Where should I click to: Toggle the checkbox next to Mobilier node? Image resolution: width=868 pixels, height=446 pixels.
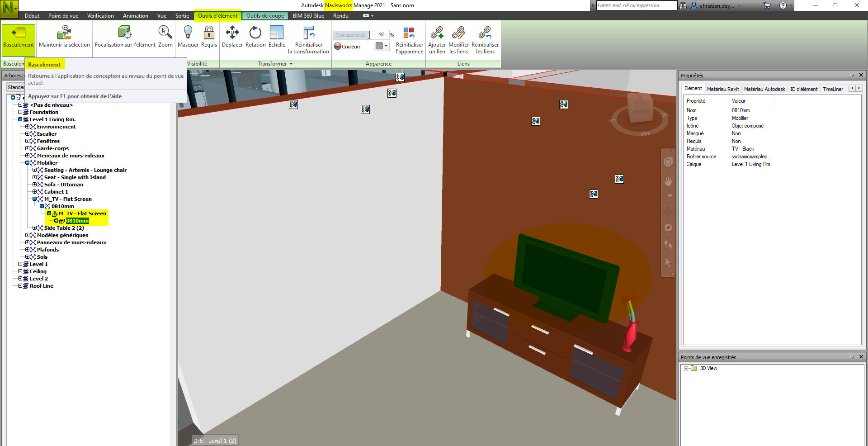26,163
